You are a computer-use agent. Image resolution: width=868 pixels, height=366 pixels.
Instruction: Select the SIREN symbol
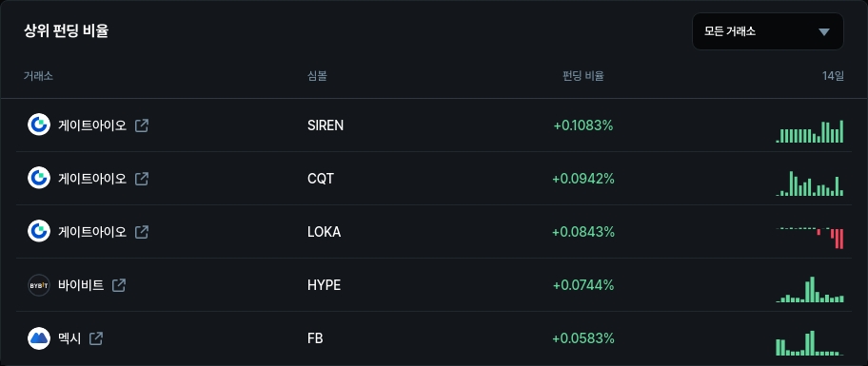325,125
